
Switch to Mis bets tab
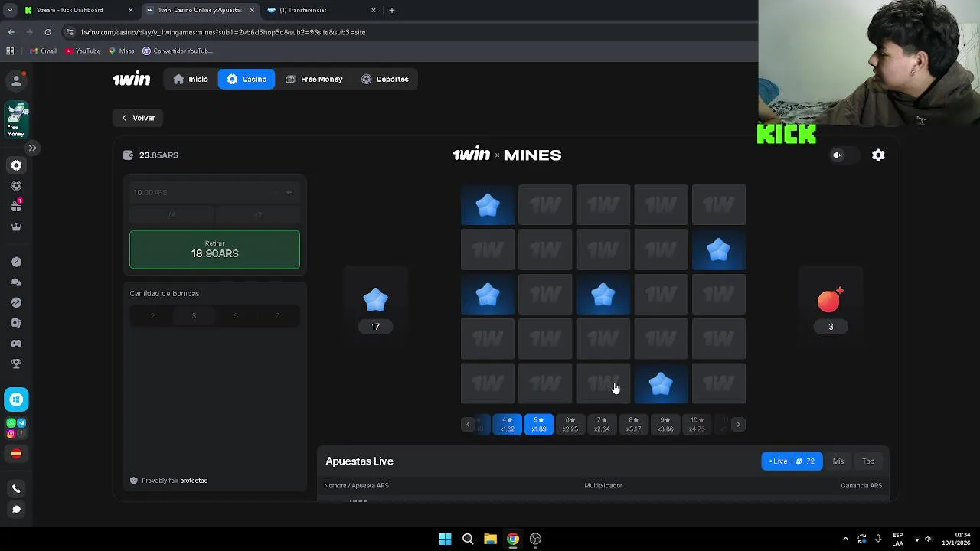(838, 461)
